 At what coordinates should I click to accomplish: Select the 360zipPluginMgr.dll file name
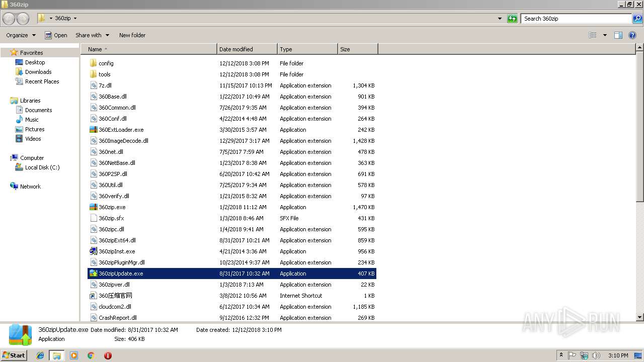(x=122, y=262)
